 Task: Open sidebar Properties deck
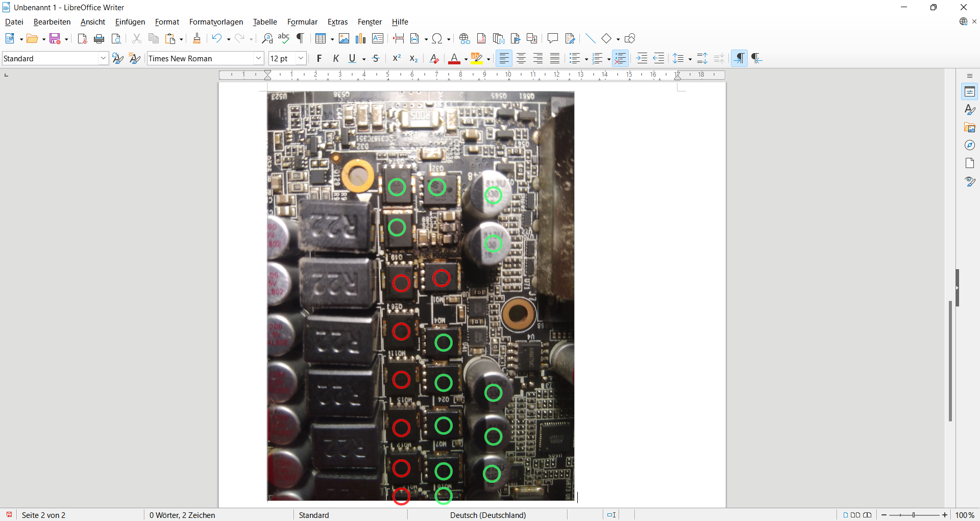click(x=970, y=92)
